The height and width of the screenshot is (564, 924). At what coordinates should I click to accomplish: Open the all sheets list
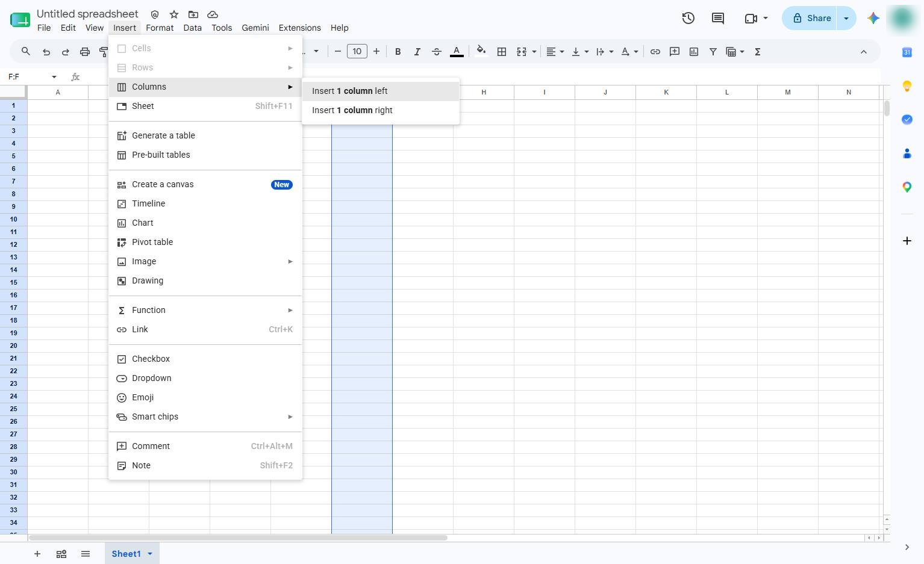point(86,554)
